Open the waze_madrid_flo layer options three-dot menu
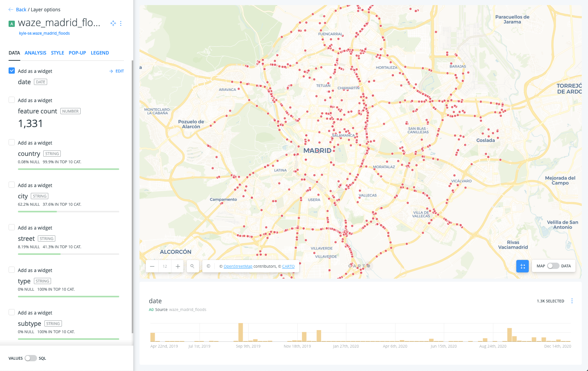Viewport: 588px width, 371px height. pos(121,23)
